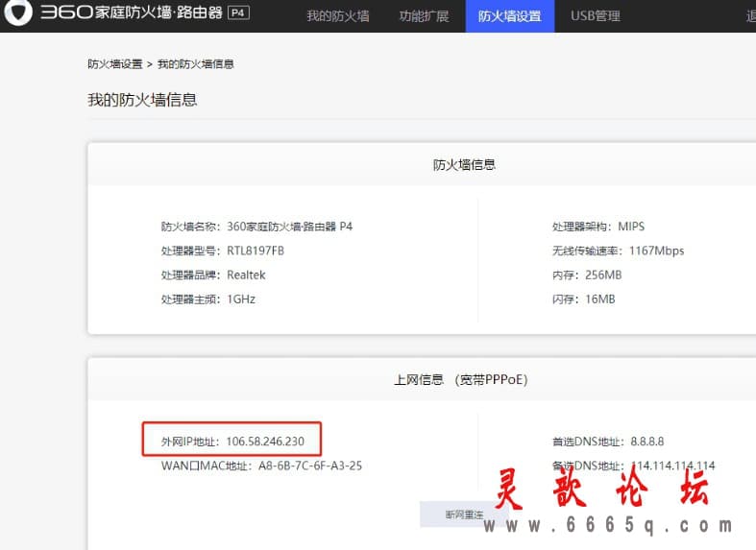Click the 内存 256MB value
Image resolution: width=756 pixels, height=550 pixels.
[x=603, y=275]
